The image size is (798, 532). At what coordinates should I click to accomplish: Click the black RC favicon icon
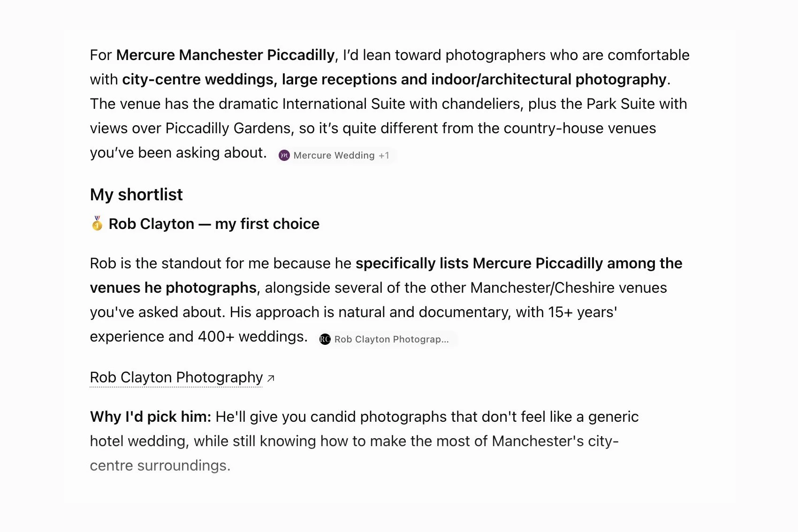pyautogui.click(x=325, y=339)
